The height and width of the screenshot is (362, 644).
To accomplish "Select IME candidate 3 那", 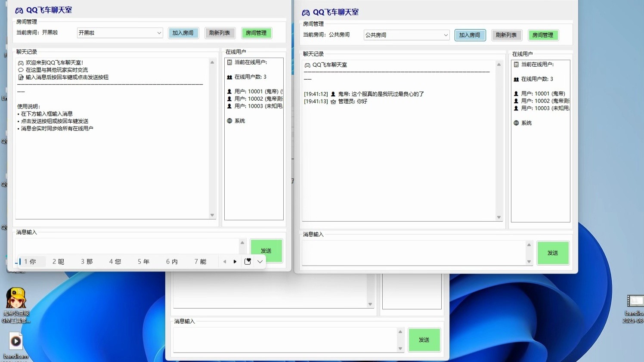I will point(87,262).
